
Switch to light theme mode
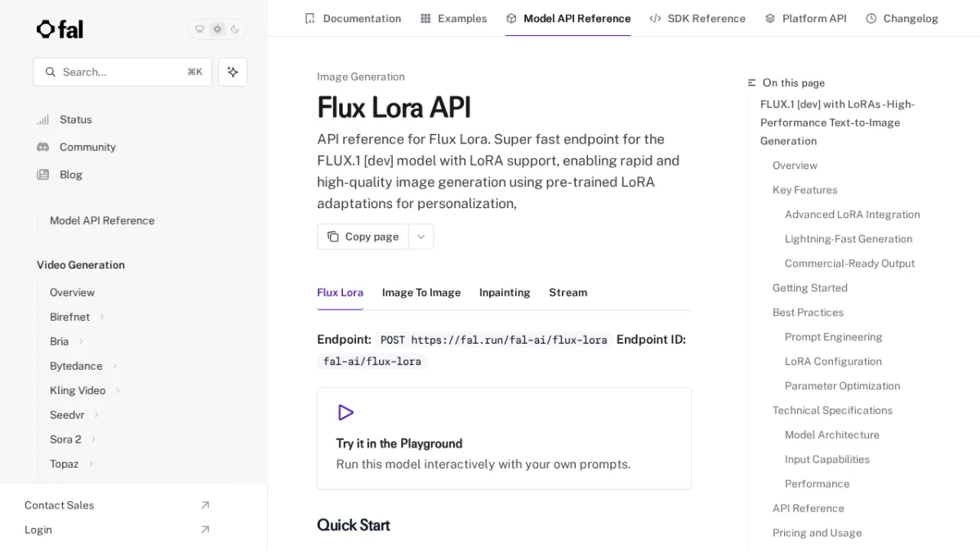point(217,29)
